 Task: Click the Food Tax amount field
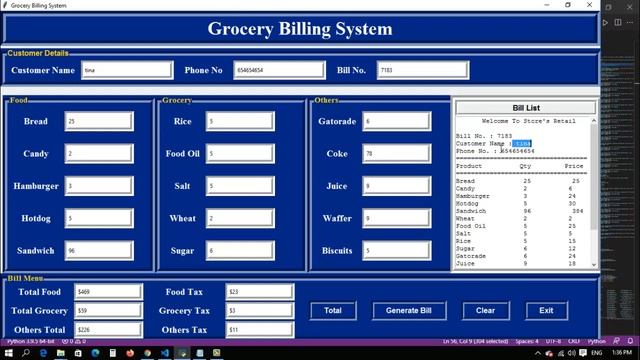tap(260, 292)
